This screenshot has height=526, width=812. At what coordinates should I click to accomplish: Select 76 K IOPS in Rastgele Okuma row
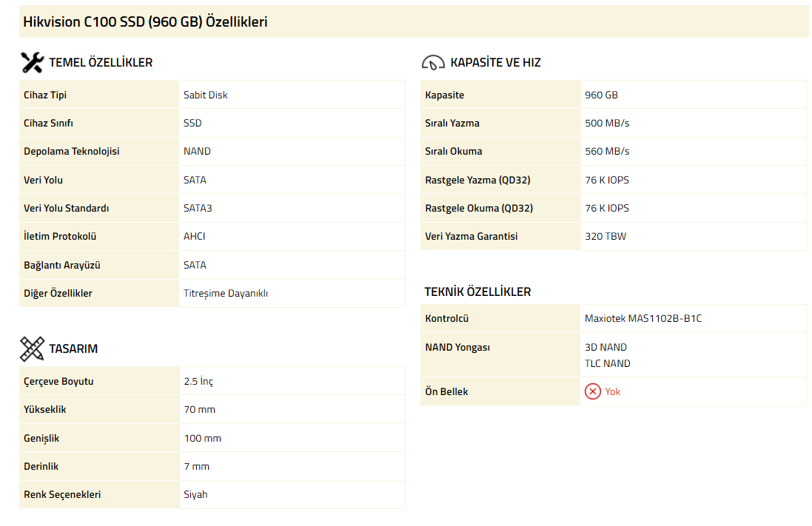click(607, 208)
